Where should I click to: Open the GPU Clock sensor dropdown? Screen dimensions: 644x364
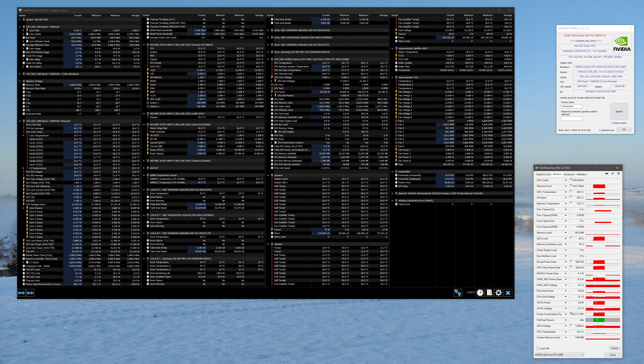tap(566, 180)
